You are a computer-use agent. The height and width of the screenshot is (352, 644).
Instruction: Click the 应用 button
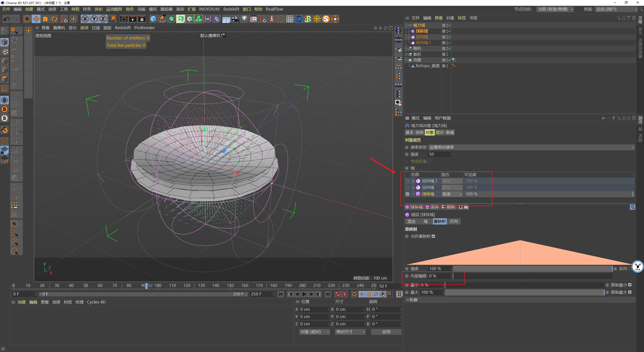point(386,332)
